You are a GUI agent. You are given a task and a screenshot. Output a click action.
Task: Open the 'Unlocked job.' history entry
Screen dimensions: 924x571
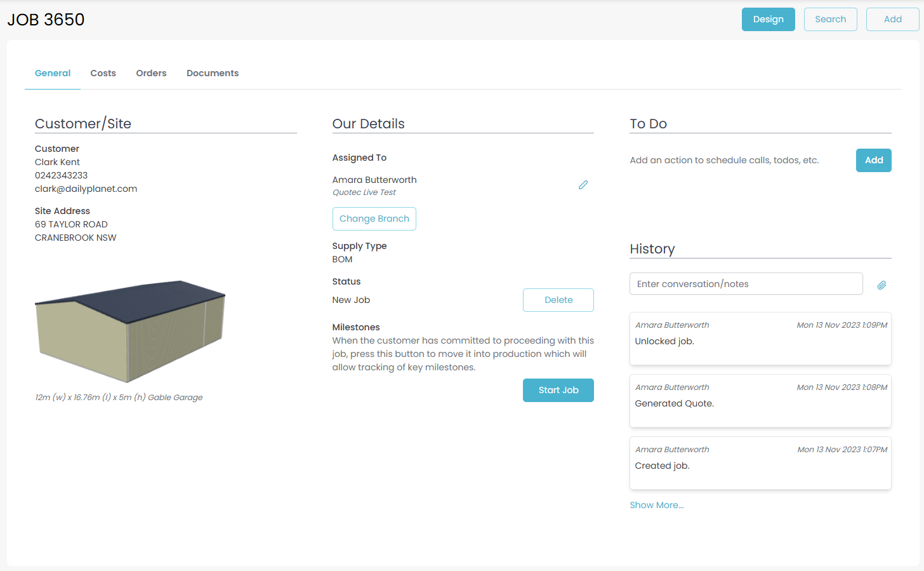coord(760,339)
